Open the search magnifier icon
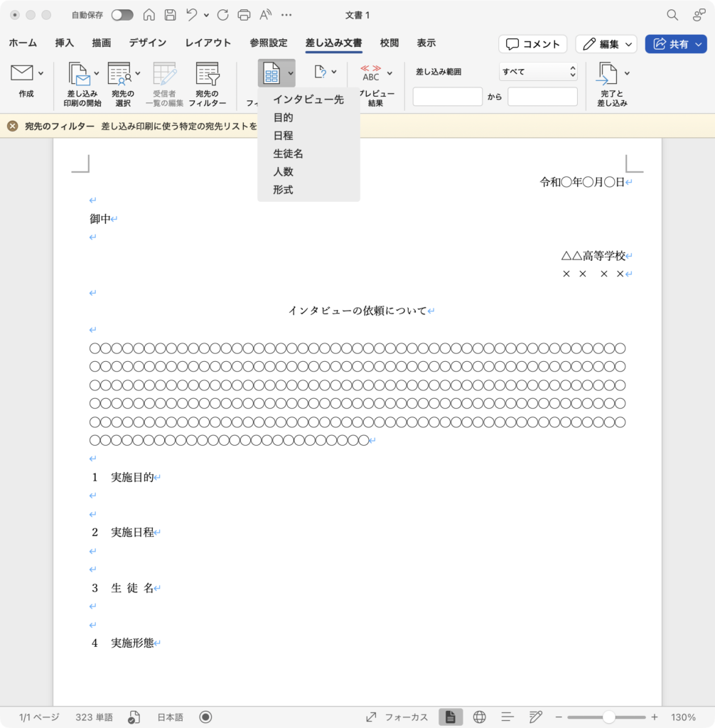Viewport: 715px width, 728px height. click(672, 15)
